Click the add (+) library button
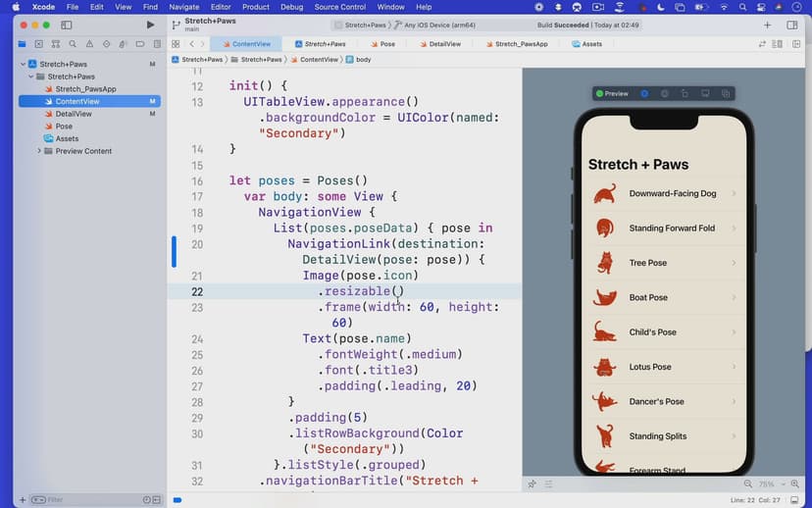 [767, 25]
